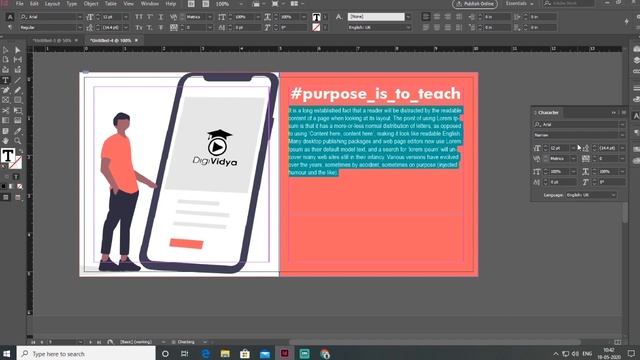This screenshot has width=640, height=360.
Task: Open File Explorer from the taskbar
Action: coord(225,354)
